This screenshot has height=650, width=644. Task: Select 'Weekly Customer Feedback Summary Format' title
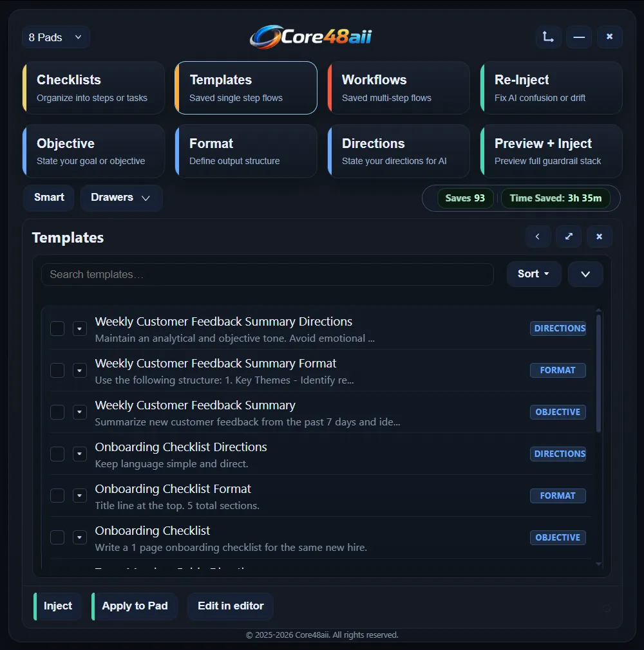point(215,364)
